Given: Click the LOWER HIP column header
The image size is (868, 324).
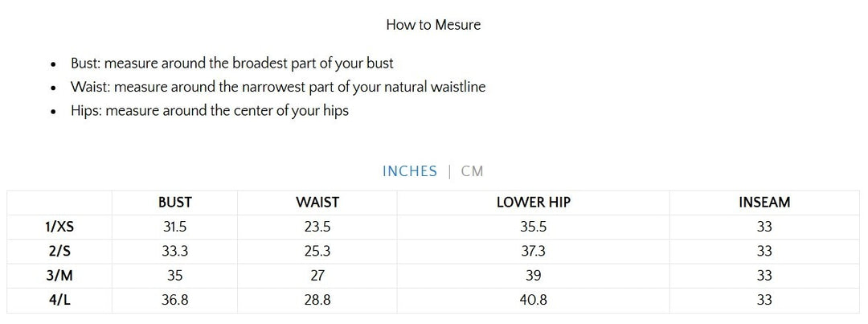Looking at the screenshot, I should click(x=533, y=203).
